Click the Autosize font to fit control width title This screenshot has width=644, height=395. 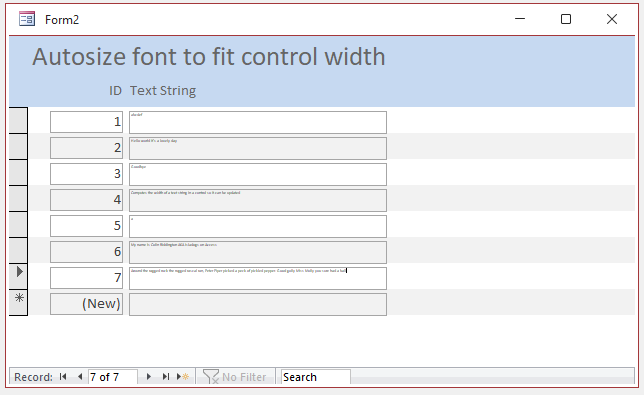coord(209,57)
